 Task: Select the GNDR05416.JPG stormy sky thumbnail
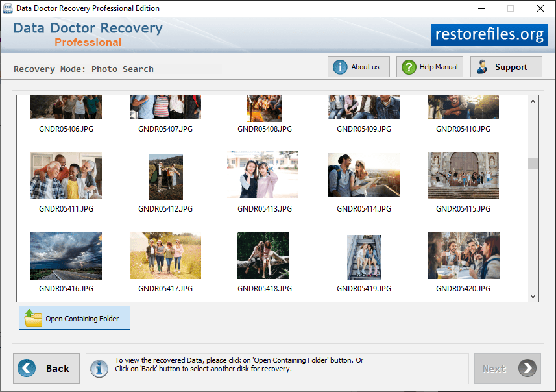66,256
